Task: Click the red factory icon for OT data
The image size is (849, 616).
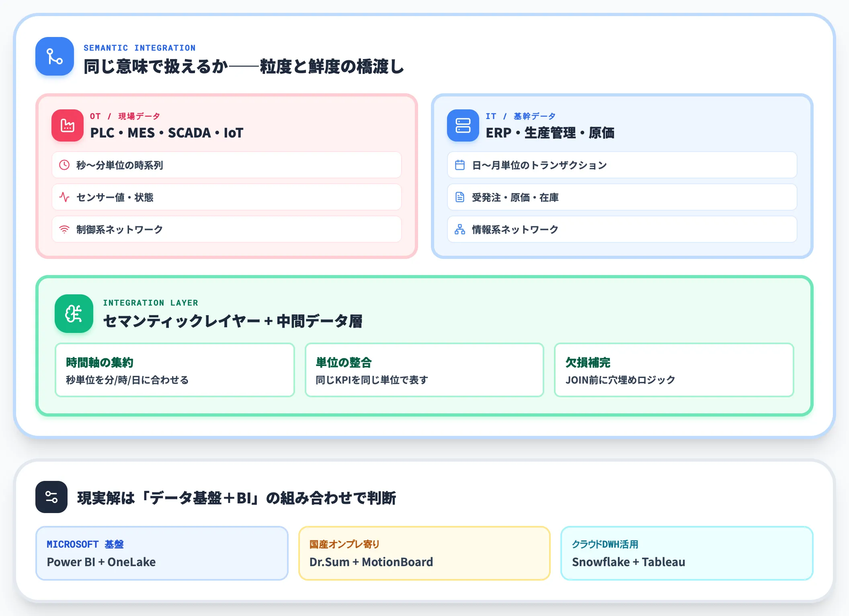Action: 68,125
